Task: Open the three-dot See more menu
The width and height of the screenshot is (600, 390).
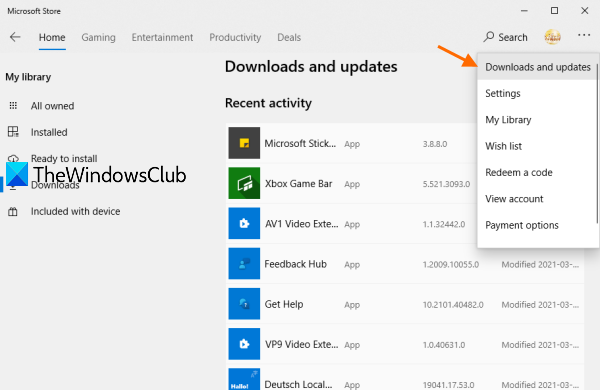Action: [584, 35]
